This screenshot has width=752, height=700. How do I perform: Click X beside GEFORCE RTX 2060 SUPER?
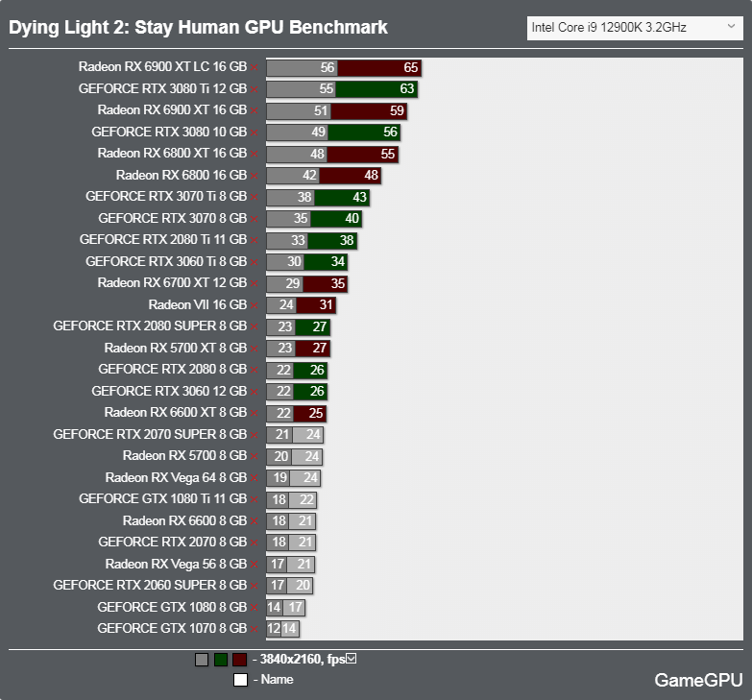[x=255, y=586]
